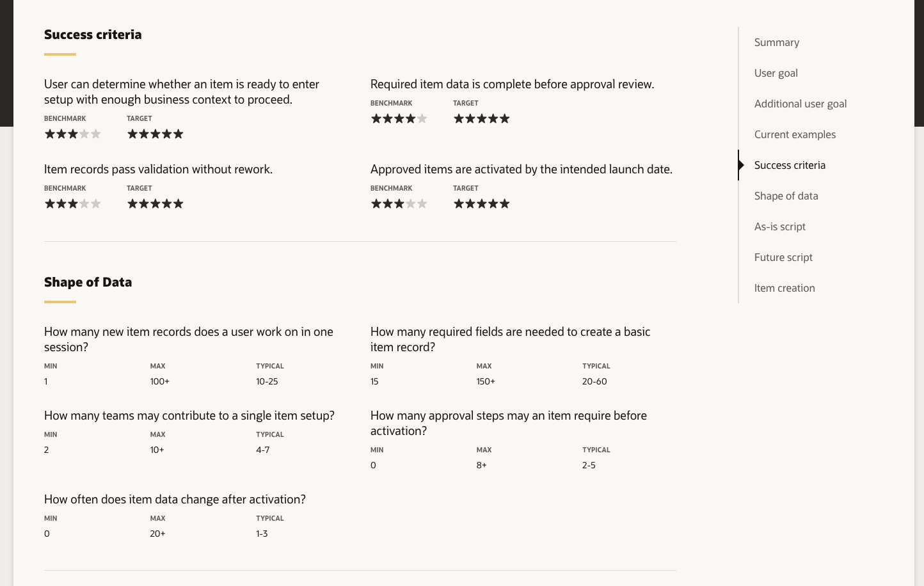Select Success criteria in the sidebar
The height and width of the screenshot is (586, 924).
[x=790, y=165]
